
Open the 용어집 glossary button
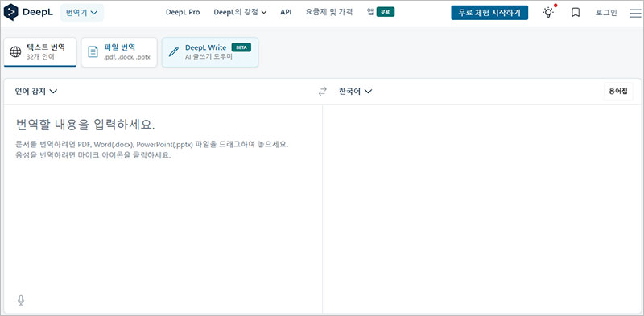click(618, 92)
